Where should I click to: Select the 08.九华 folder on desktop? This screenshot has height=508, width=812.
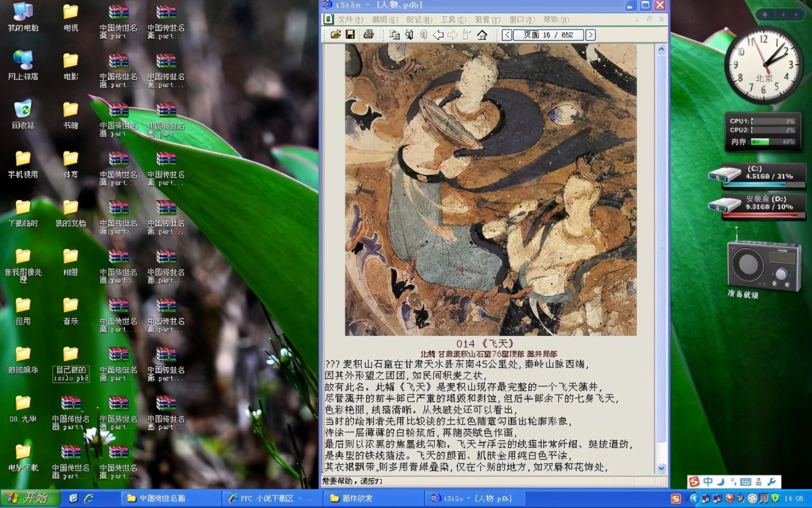coord(23,408)
